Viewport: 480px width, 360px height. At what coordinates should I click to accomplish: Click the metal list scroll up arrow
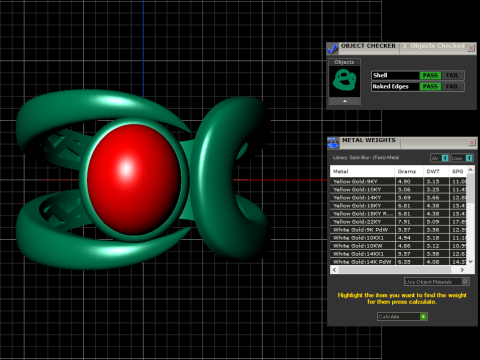(470, 170)
